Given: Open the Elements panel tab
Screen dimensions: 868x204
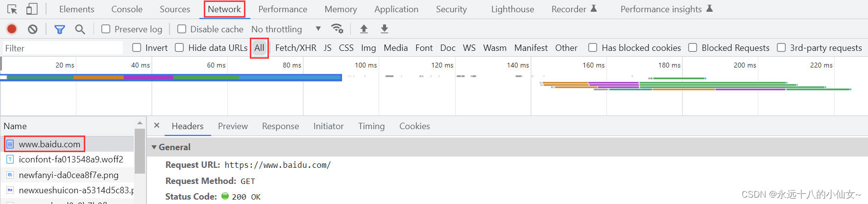Looking at the screenshot, I should coord(77,9).
